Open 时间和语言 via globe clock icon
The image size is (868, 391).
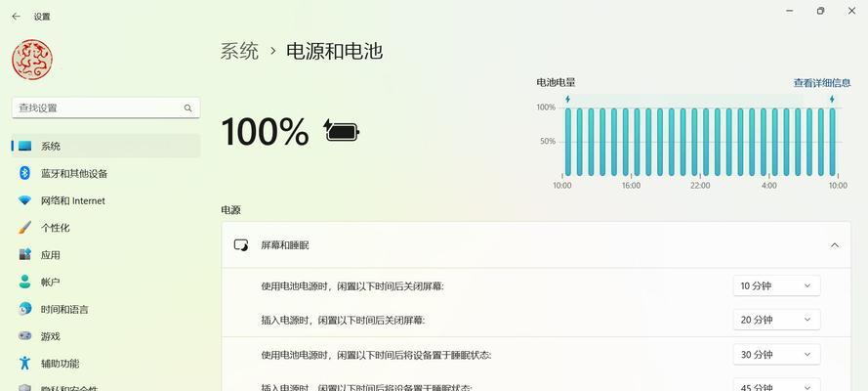25,309
